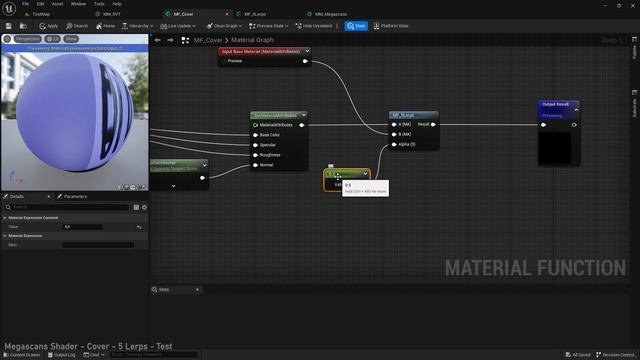Open the Edit menu
This screenshot has height=360, width=640.
[40, 4]
